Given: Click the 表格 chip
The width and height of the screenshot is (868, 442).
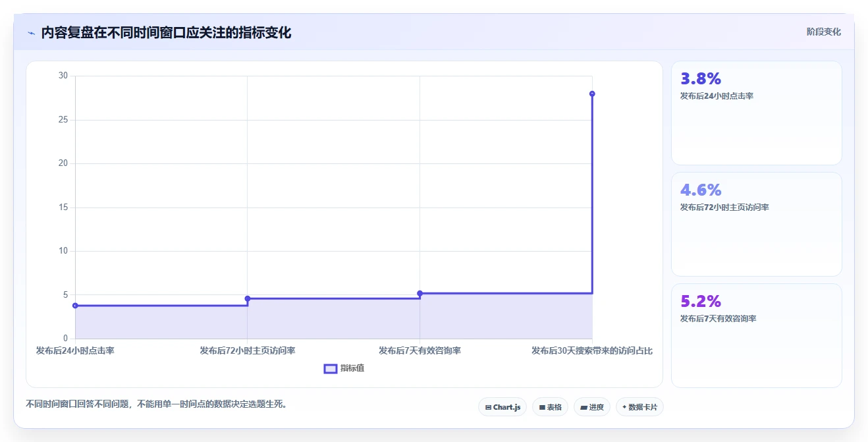Looking at the screenshot, I should tap(551, 407).
